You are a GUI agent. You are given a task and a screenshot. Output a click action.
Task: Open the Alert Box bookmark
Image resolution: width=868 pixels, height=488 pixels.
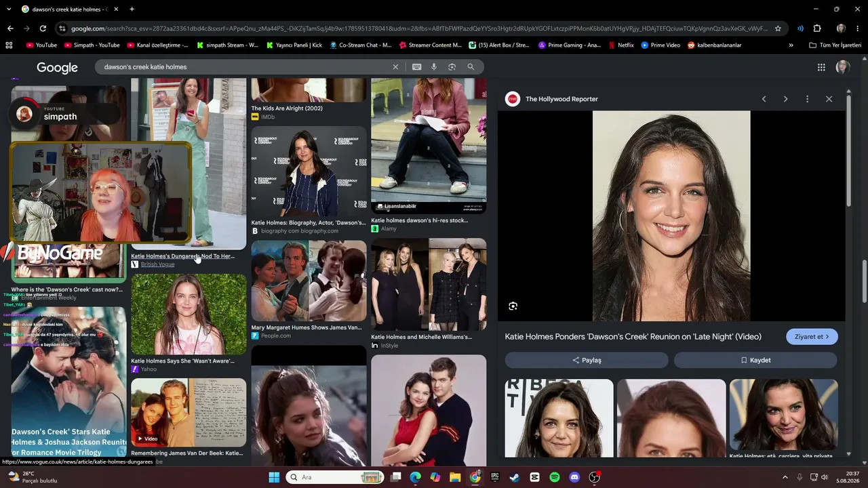pos(499,45)
